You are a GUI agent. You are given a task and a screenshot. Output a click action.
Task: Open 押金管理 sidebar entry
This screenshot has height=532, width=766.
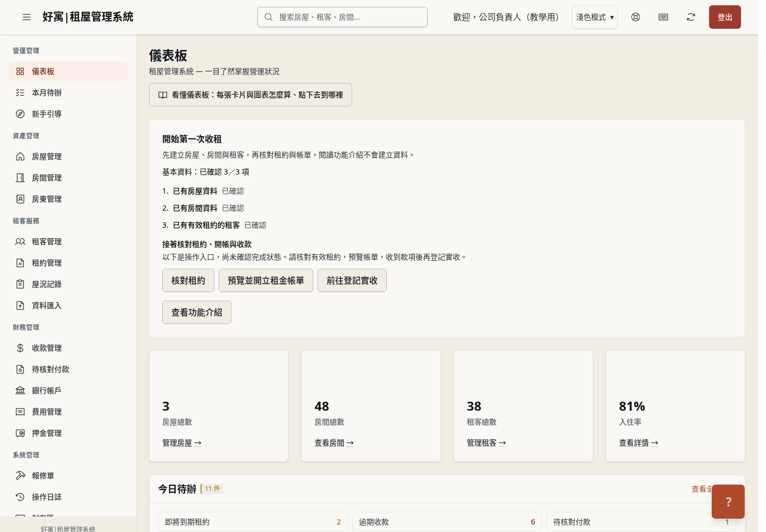tap(68, 433)
